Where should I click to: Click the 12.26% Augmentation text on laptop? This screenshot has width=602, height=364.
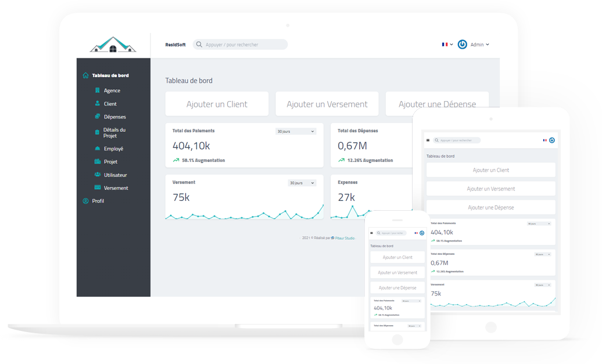click(370, 160)
